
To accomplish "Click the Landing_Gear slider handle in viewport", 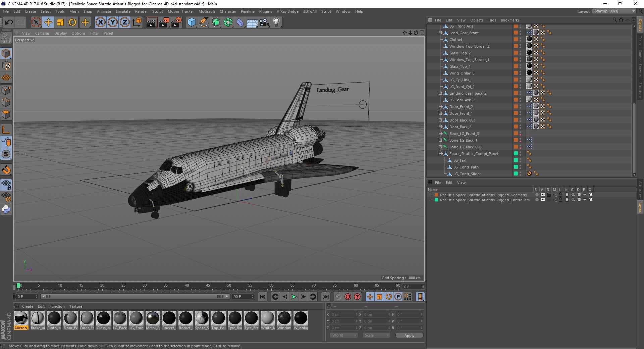I will click(x=363, y=105).
